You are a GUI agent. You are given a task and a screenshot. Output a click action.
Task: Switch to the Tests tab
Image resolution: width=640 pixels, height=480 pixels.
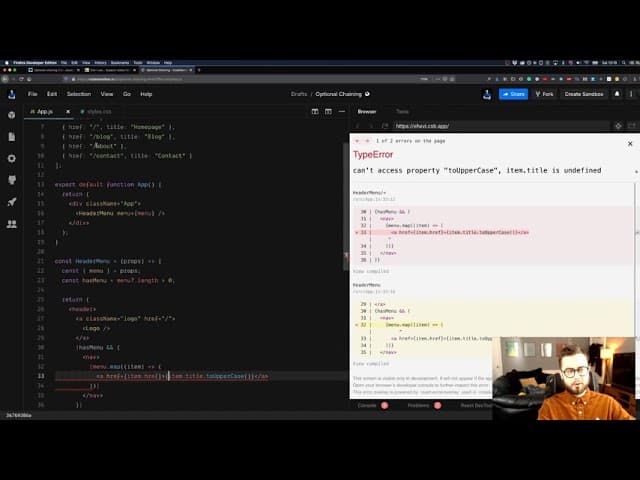(x=402, y=112)
